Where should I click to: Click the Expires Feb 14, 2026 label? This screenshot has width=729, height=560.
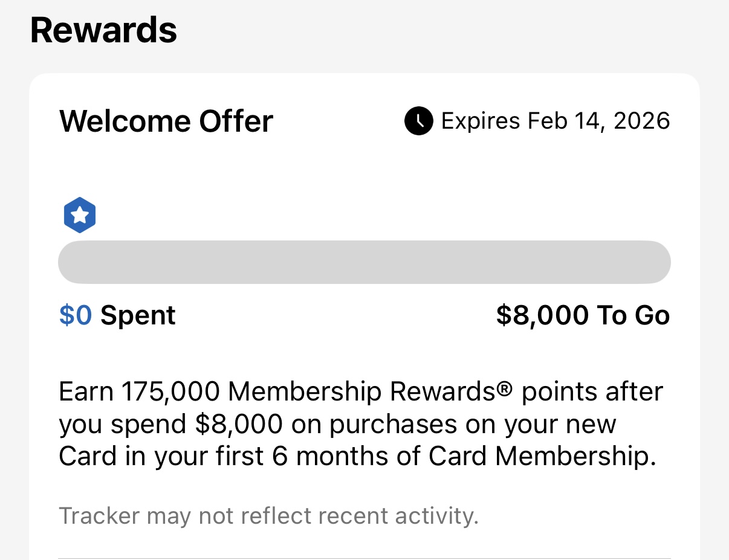tap(555, 121)
